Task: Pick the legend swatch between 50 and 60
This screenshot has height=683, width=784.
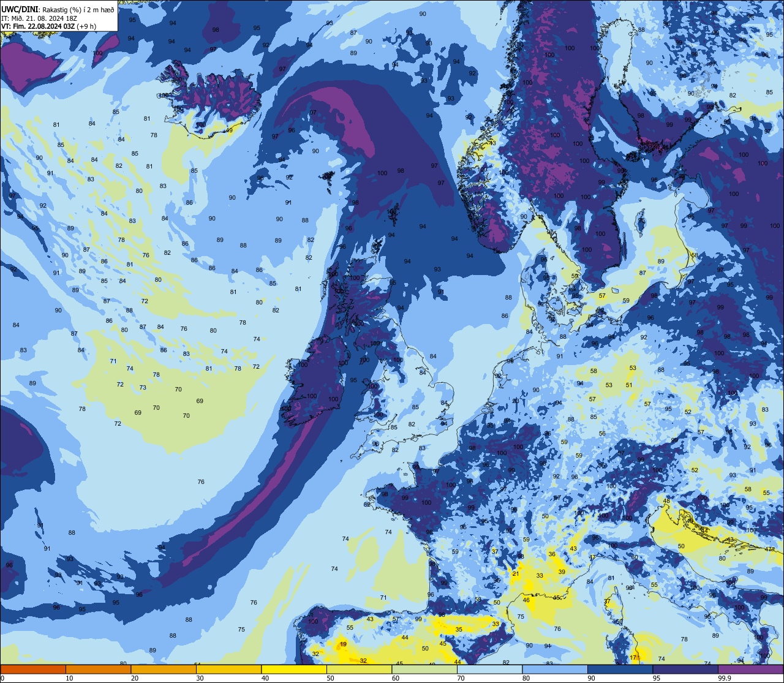Action: tap(359, 669)
